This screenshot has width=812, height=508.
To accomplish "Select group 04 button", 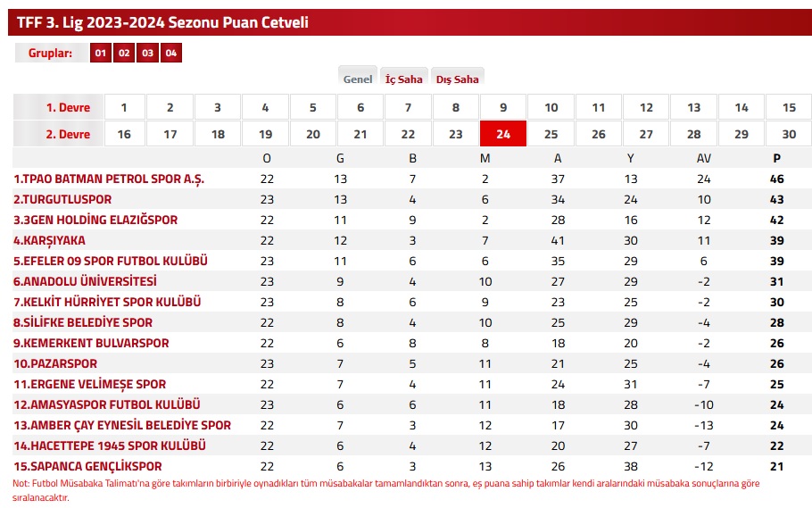I will (x=171, y=53).
